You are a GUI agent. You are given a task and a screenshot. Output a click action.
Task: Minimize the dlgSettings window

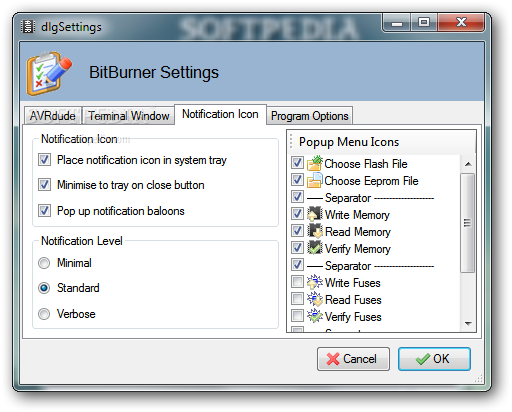[x=397, y=23]
